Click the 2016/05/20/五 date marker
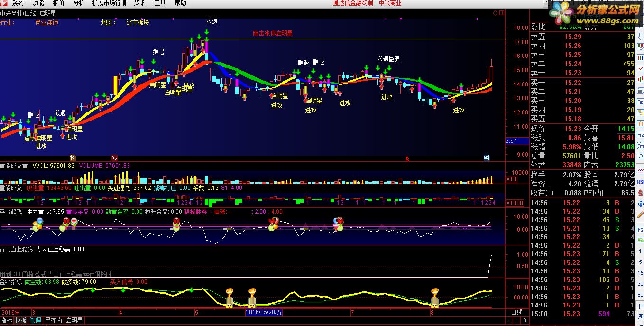 (x=264, y=313)
